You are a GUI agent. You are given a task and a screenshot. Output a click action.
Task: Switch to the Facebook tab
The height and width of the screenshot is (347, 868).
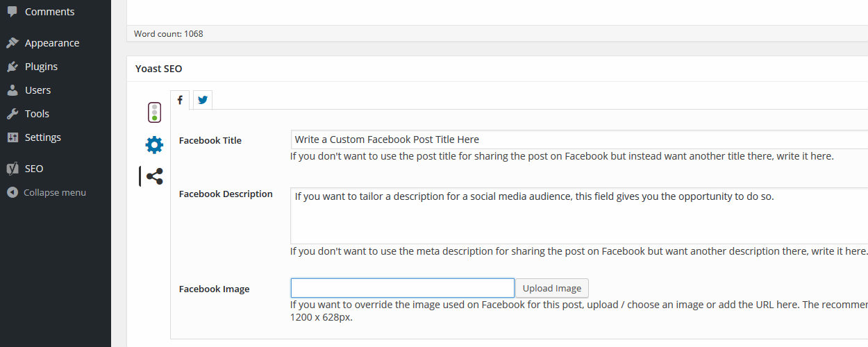pyautogui.click(x=180, y=100)
